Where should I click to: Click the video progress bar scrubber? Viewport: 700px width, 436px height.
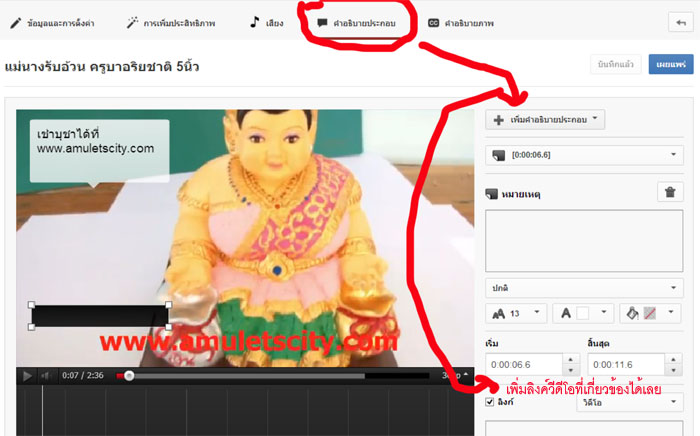(129, 376)
